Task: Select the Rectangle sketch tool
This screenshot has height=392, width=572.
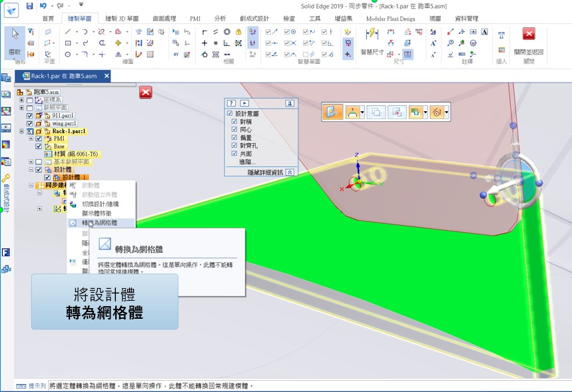Action: (x=68, y=43)
